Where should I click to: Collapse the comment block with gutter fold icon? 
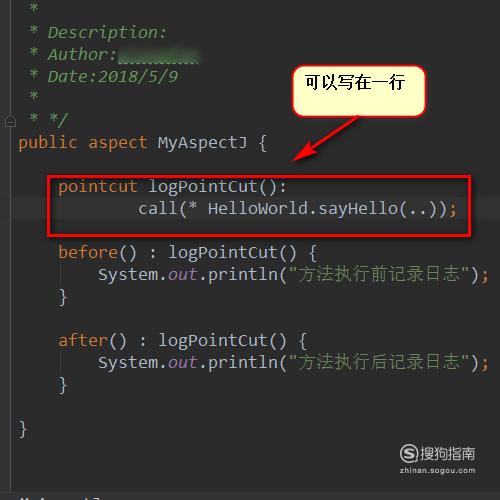point(10,121)
